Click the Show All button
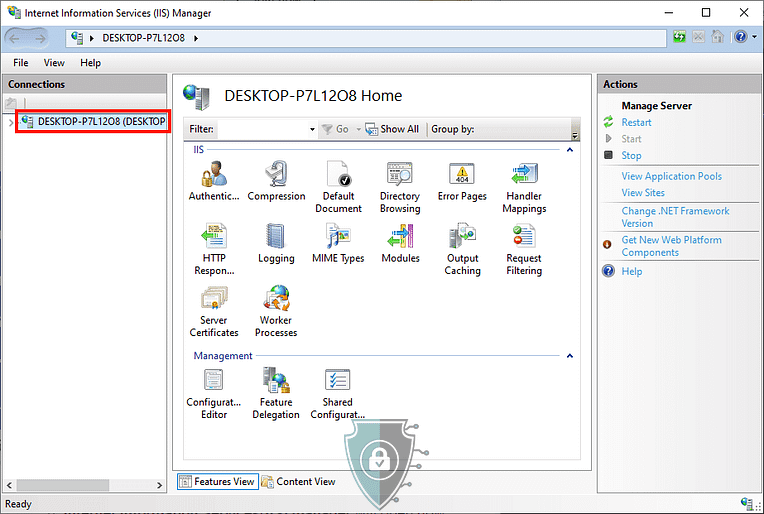Image resolution: width=764 pixels, height=514 pixels. coord(392,129)
